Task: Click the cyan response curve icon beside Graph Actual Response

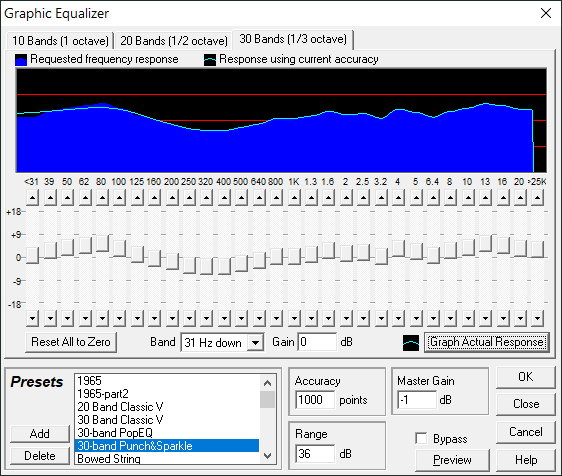Action: [x=411, y=343]
